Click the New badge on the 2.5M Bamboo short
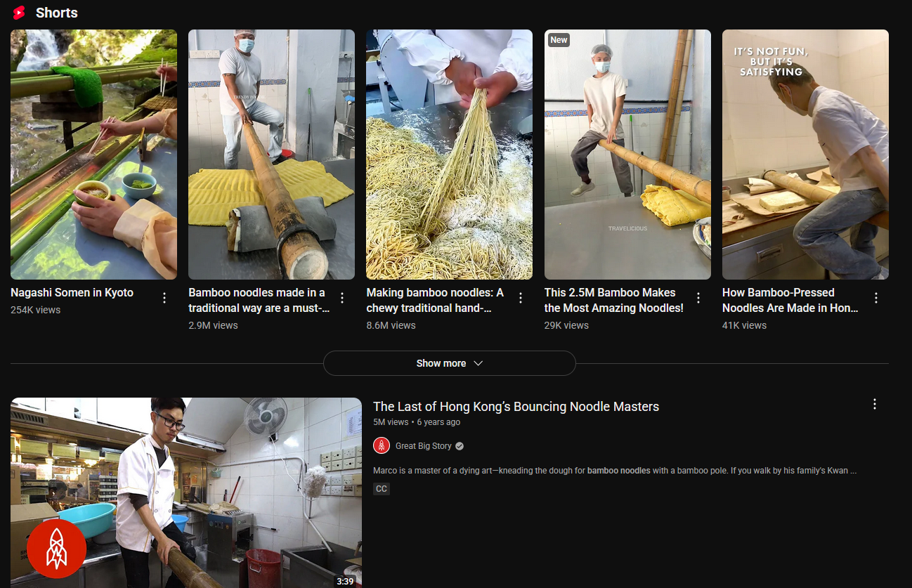 559,40
